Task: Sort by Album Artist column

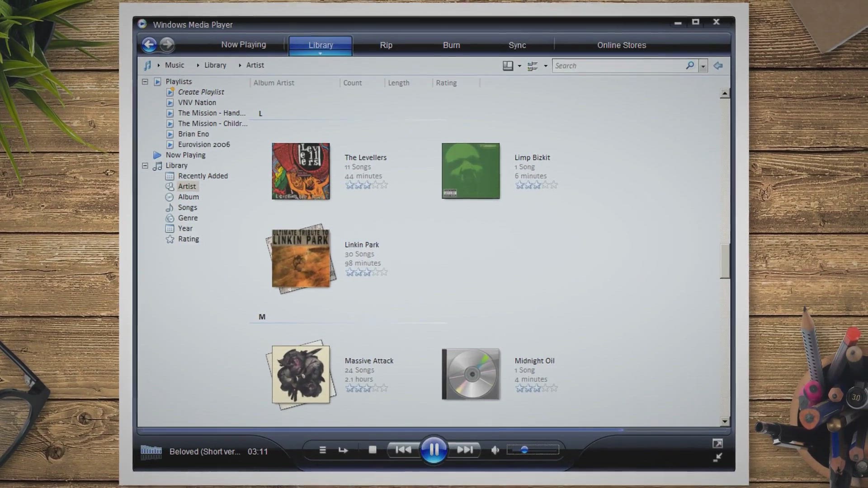Action: (x=274, y=83)
